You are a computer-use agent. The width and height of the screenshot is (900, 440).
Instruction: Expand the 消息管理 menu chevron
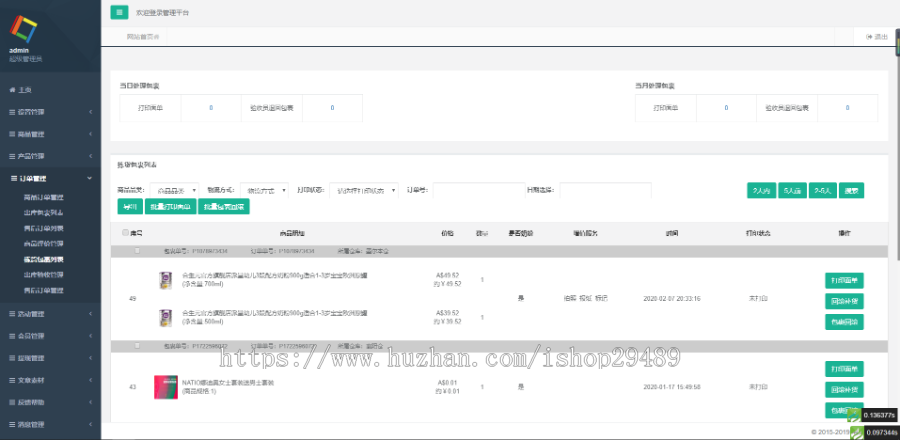click(90, 425)
